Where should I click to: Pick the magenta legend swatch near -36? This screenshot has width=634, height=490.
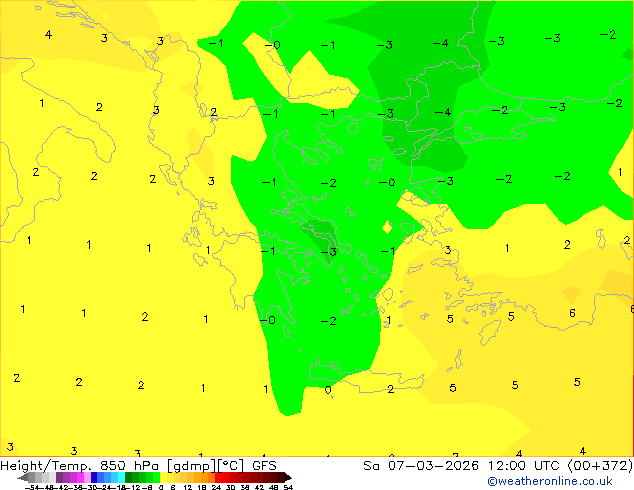(80, 477)
